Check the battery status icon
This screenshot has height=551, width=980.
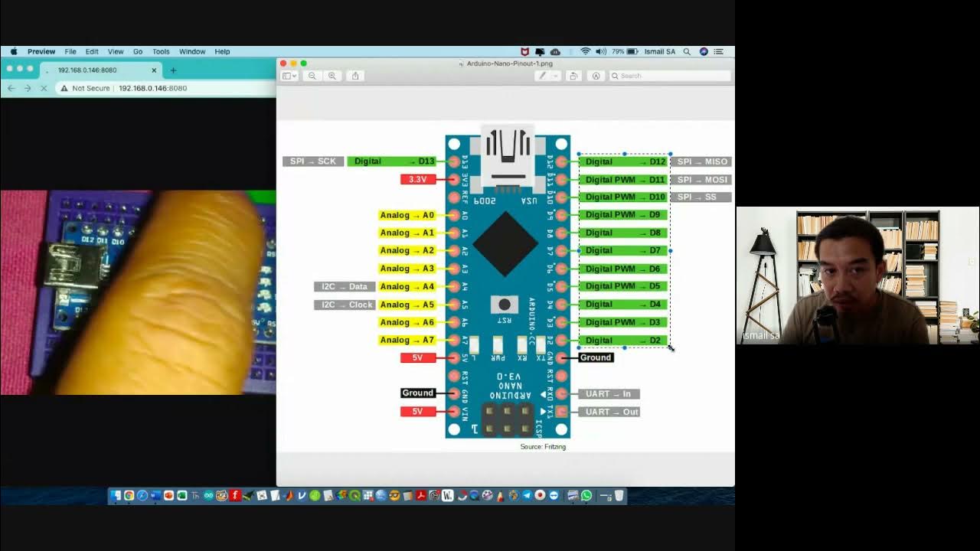pos(632,51)
